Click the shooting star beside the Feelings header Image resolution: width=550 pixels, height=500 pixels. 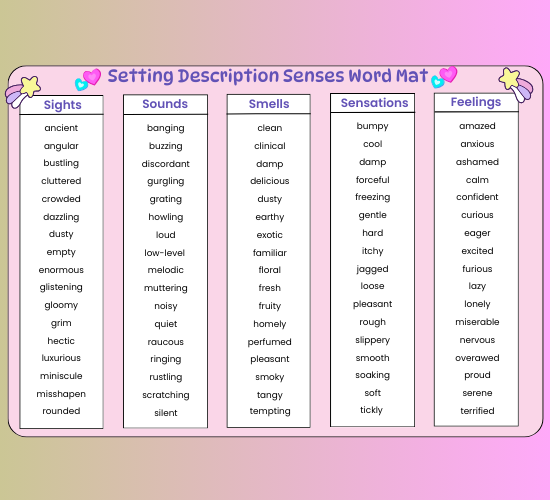pos(515,85)
